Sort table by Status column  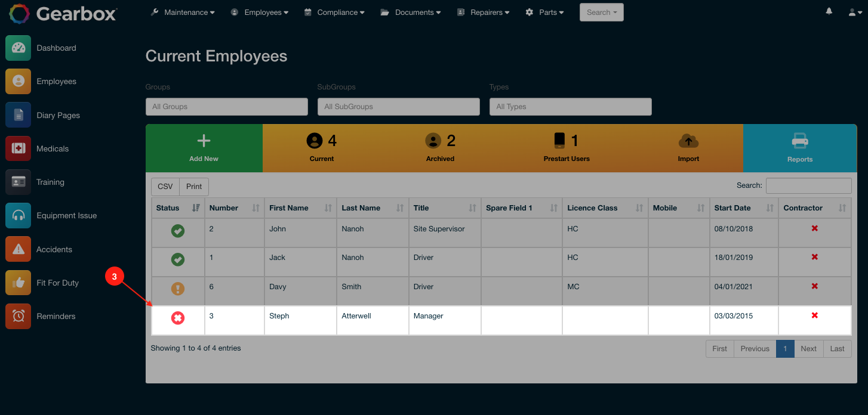[177, 208]
